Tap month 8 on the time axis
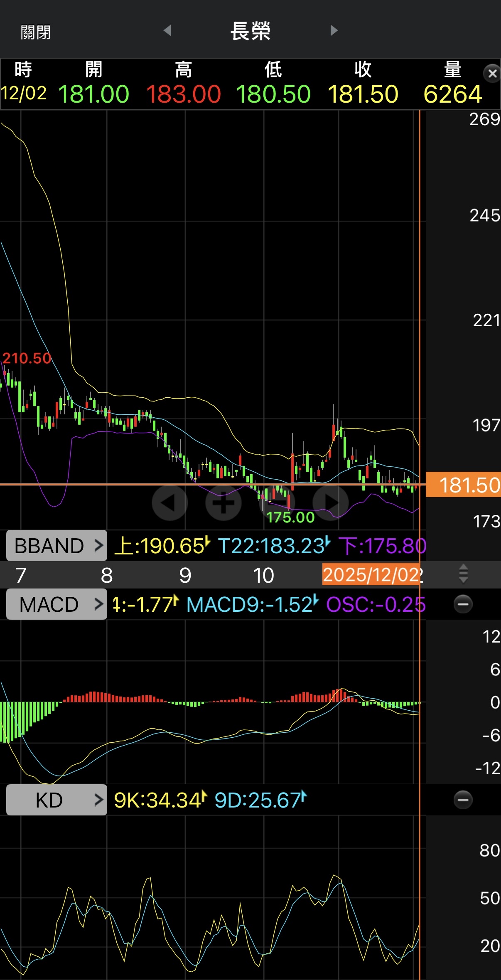 107,575
